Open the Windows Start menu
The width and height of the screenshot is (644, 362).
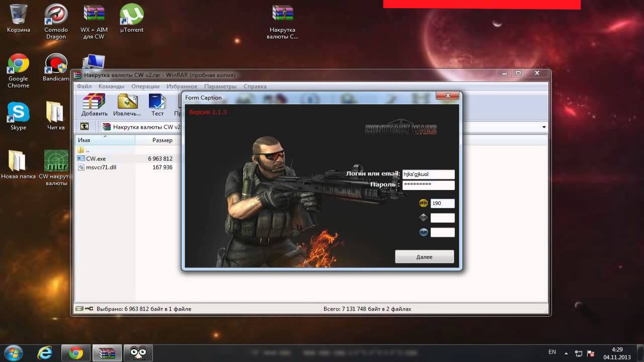[13, 352]
